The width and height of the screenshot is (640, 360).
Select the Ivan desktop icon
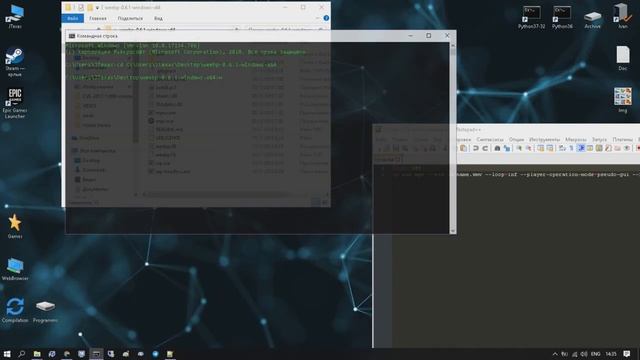pyautogui.click(x=622, y=16)
